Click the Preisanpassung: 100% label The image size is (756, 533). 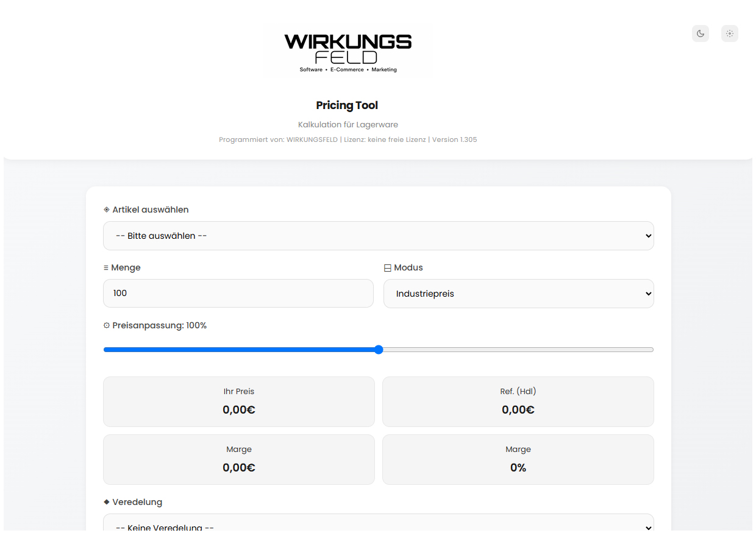pyautogui.click(x=155, y=325)
